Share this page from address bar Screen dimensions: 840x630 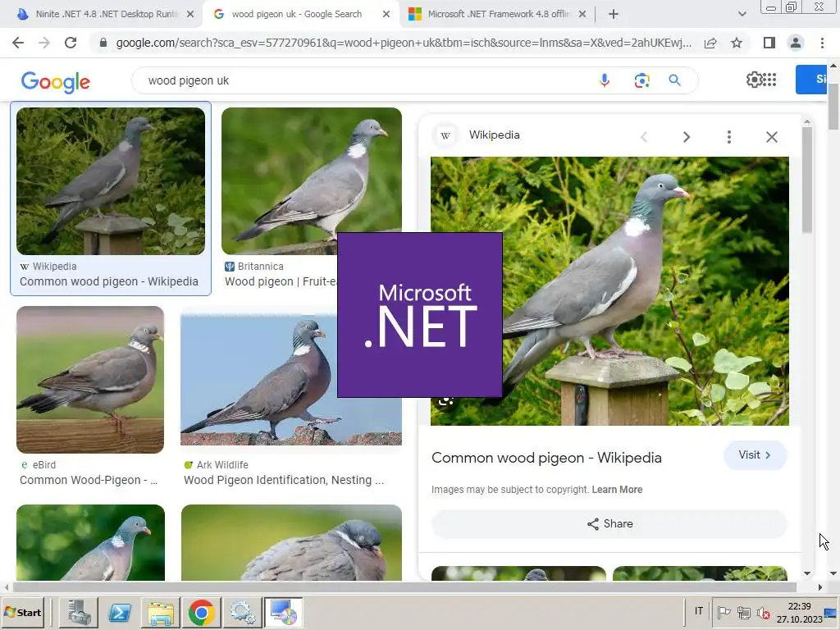pos(710,43)
